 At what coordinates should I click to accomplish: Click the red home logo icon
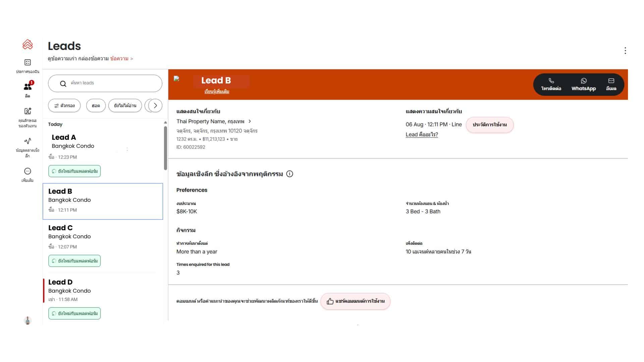(x=28, y=44)
